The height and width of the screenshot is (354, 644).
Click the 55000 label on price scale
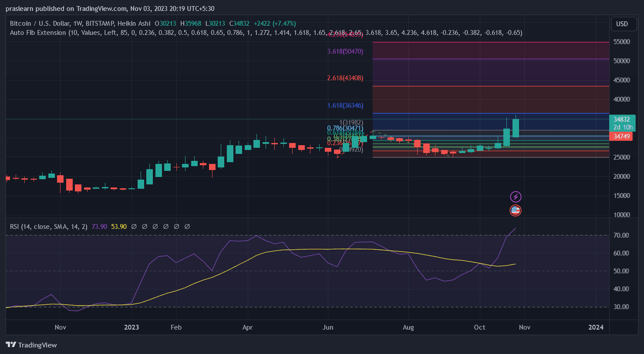pos(623,42)
